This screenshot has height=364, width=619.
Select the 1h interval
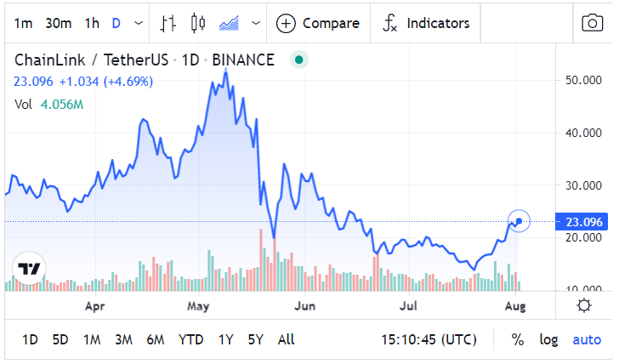[92, 23]
